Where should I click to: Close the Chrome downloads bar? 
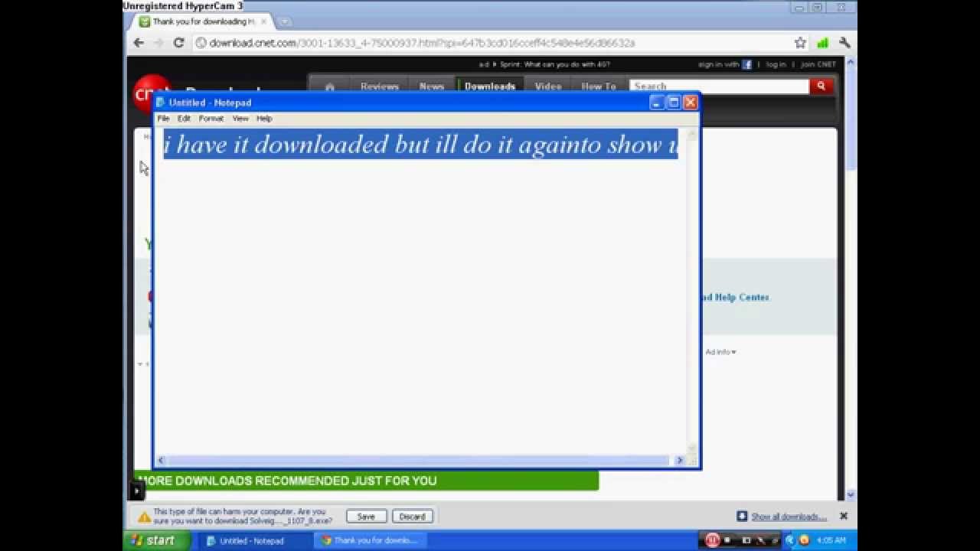[x=844, y=516]
